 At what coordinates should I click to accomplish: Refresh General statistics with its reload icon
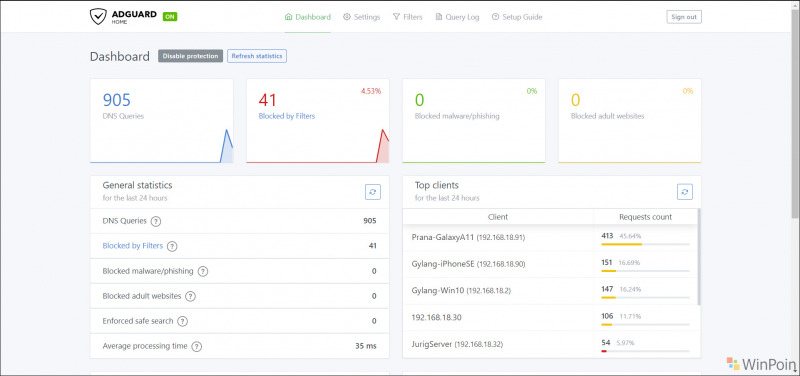[x=373, y=192]
